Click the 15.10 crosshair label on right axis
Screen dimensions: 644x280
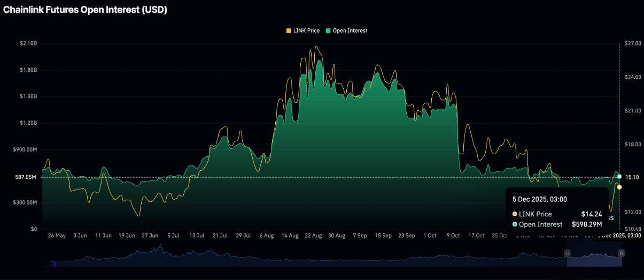(633, 177)
